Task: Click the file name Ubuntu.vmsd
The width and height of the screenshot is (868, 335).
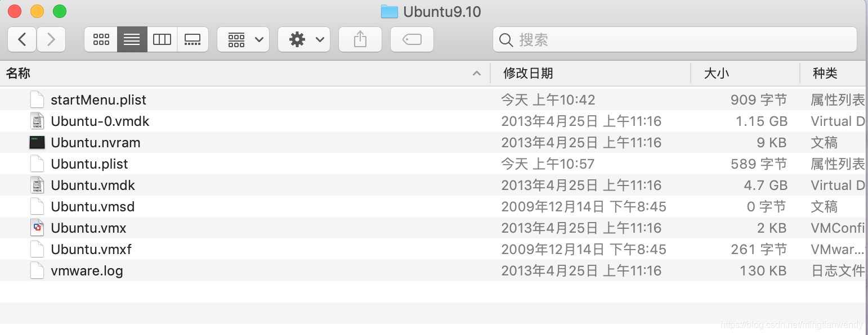Action: click(x=93, y=207)
